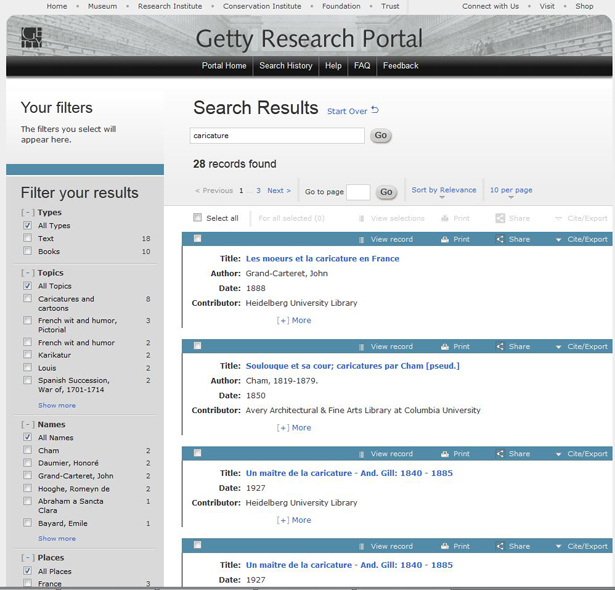This screenshot has height=590, width=615.
Task: Click Share icon on third result bar
Action: point(500,454)
